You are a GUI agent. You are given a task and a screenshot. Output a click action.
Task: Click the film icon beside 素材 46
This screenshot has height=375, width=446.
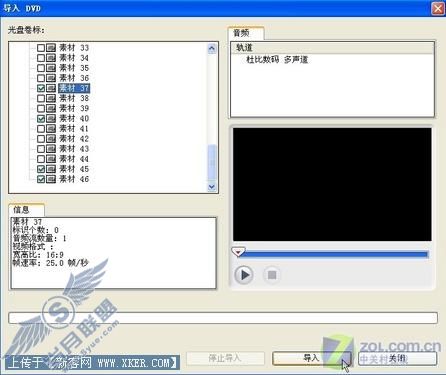51,179
